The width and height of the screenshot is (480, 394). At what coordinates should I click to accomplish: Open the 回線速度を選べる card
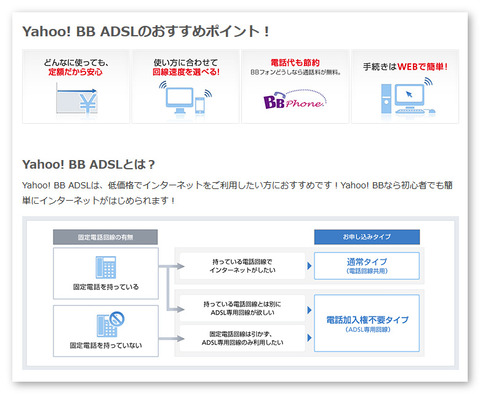coord(186,87)
